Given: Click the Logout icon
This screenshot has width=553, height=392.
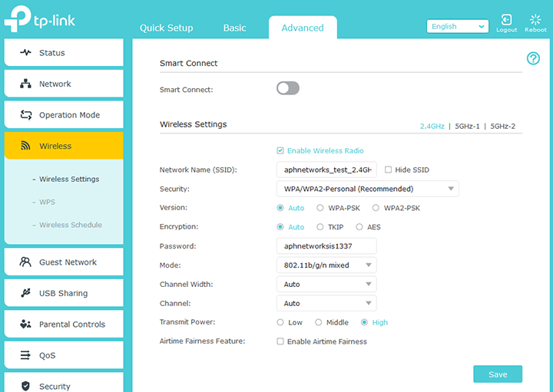Looking at the screenshot, I should [x=506, y=20].
